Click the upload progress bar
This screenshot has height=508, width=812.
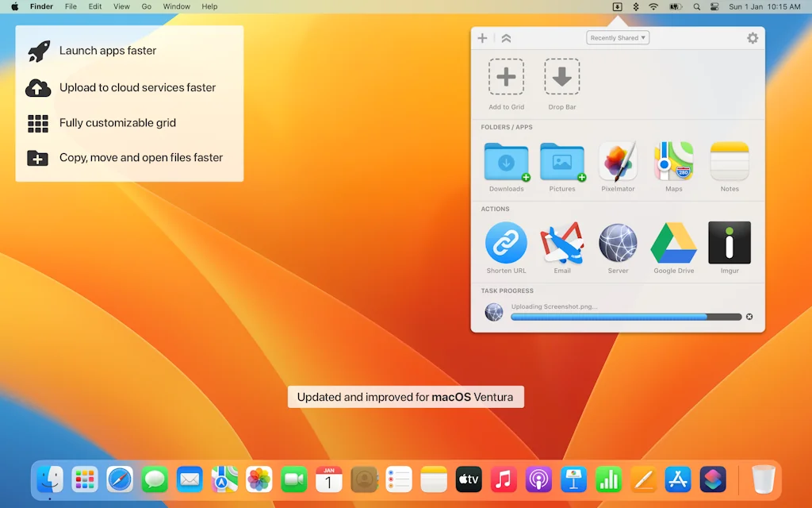point(626,317)
